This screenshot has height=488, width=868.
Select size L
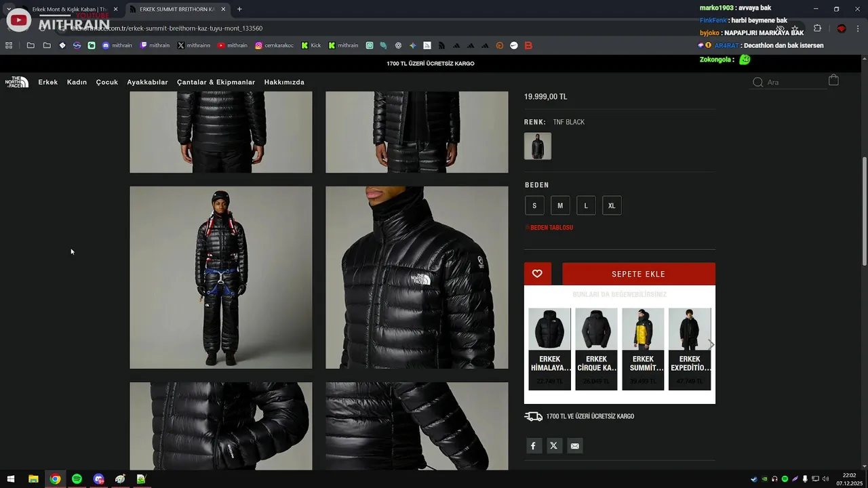click(586, 205)
